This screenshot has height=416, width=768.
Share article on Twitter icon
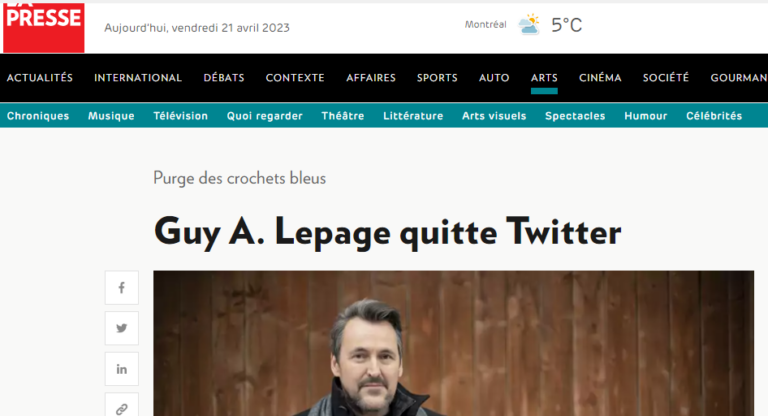click(121, 328)
